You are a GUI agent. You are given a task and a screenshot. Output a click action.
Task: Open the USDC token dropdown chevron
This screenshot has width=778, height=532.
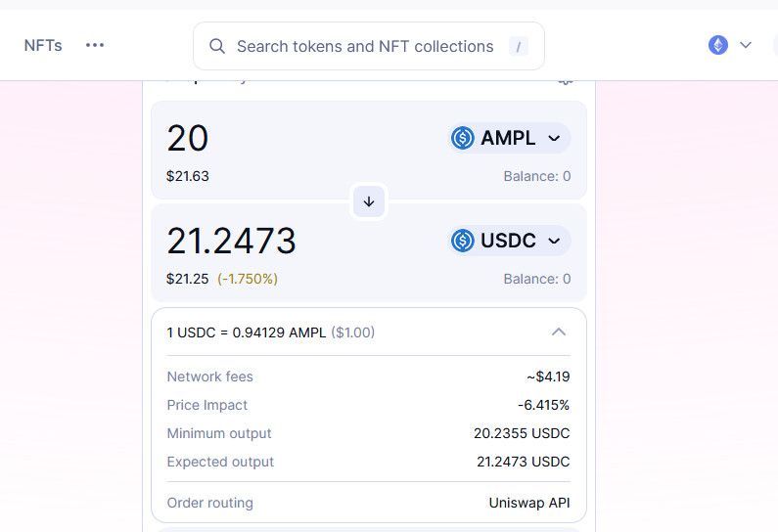[x=554, y=241]
